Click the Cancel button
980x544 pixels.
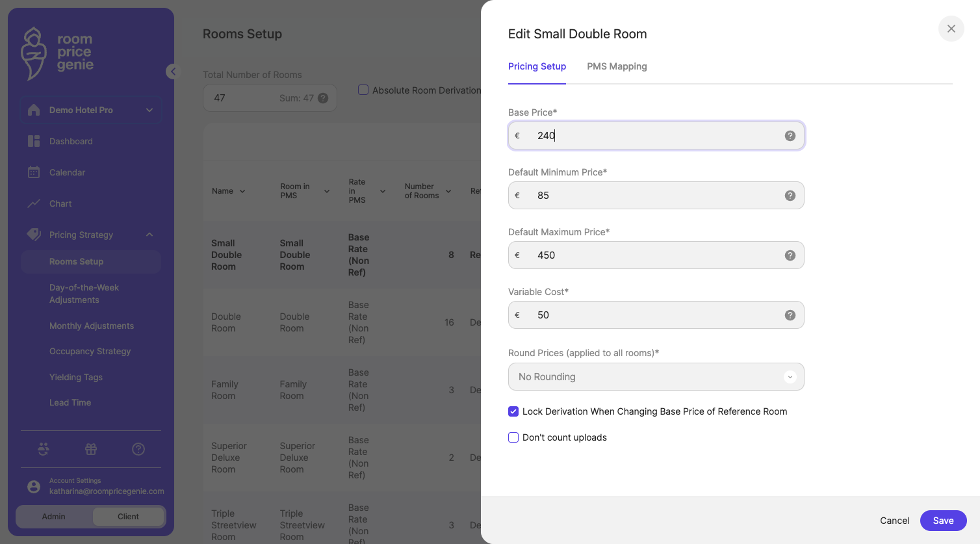pyautogui.click(x=895, y=521)
